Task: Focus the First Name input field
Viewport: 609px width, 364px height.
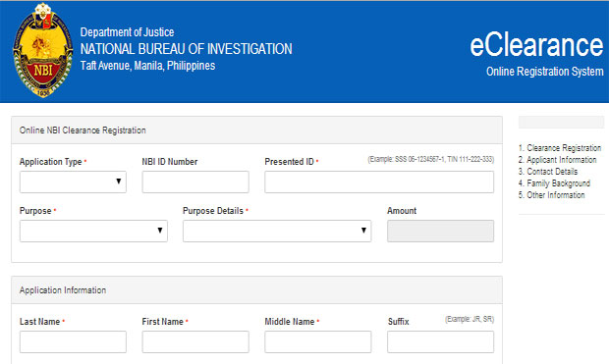Action: coord(195,341)
